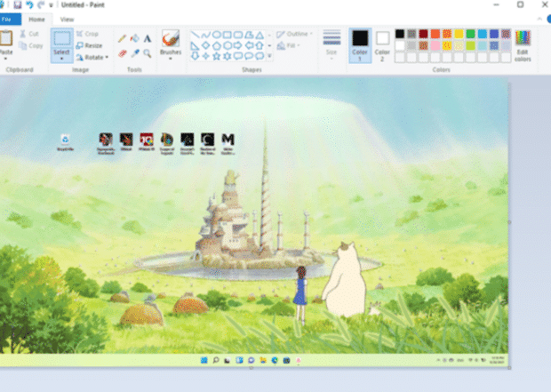Image resolution: width=551 pixels, height=392 pixels.
Task: Choose the Pentagon shape
Action: tap(217, 45)
